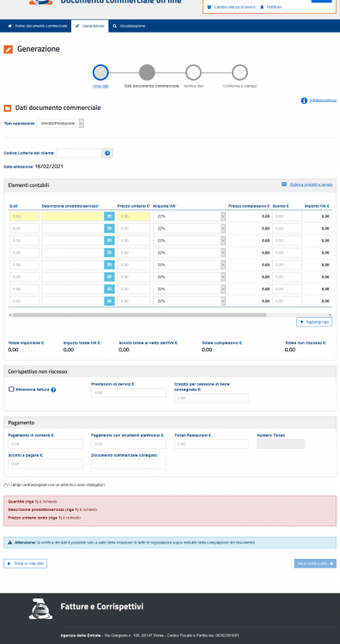This screenshot has height=644, width=340.
Task: Open Aliquota IVA dropdown in seventh row
Action: [x=190, y=289]
